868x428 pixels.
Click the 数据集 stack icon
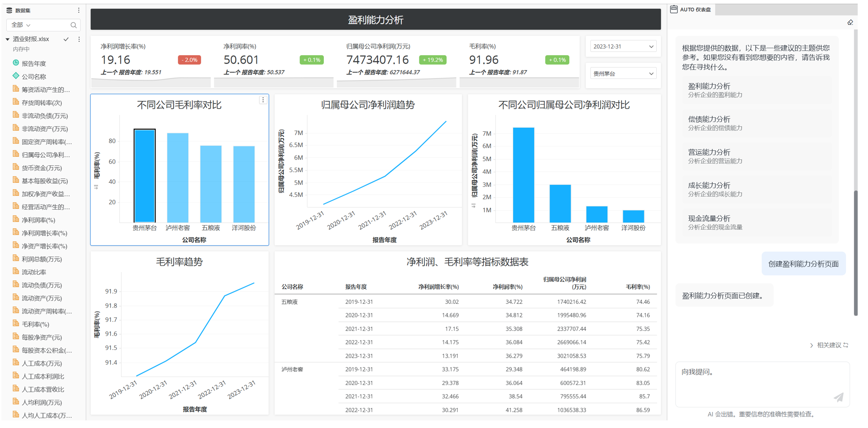click(9, 10)
